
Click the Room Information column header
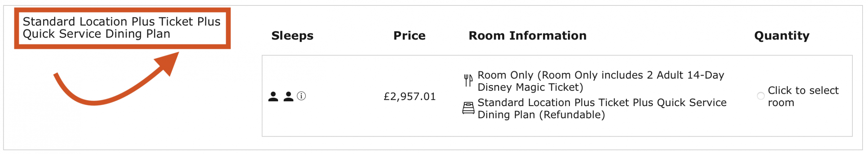[x=527, y=36]
